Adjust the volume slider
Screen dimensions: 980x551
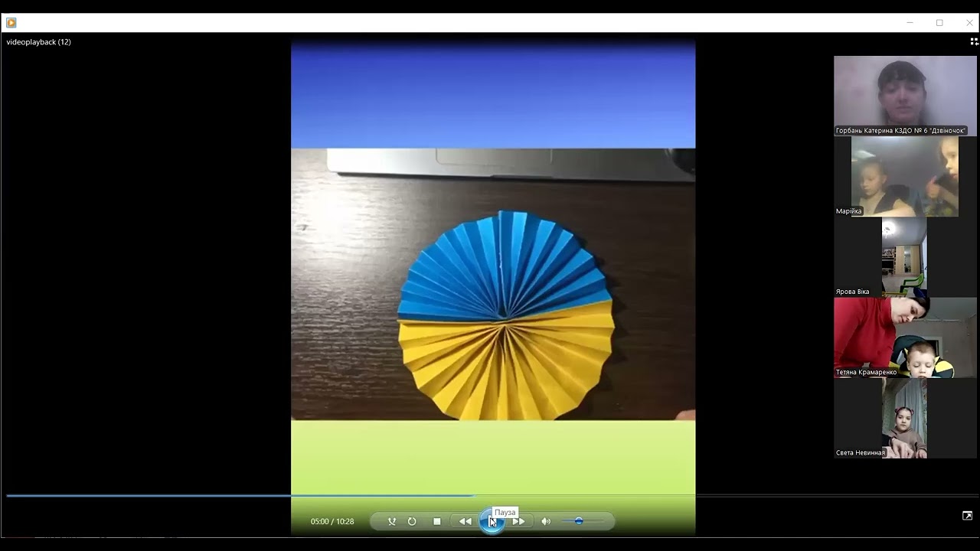(x=583, y=521)
